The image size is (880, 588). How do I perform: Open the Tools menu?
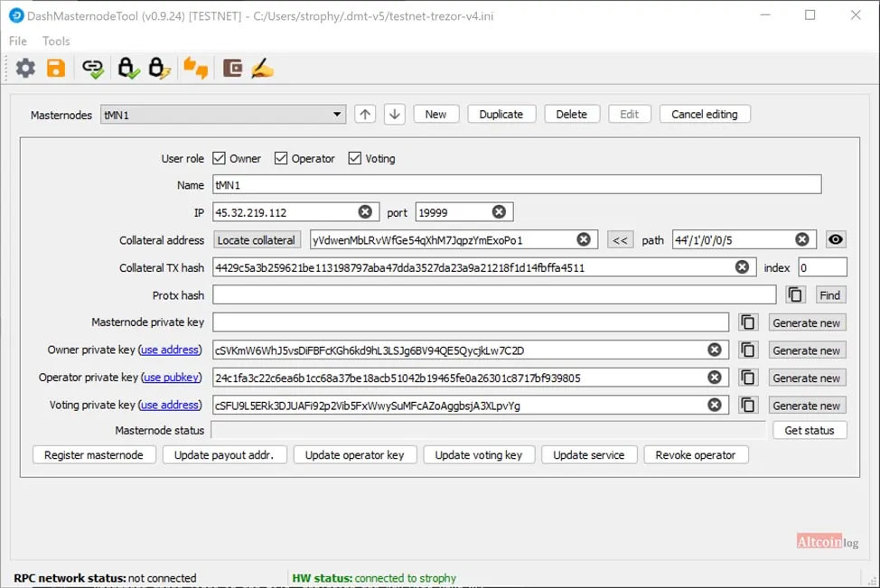coord(56,41)
